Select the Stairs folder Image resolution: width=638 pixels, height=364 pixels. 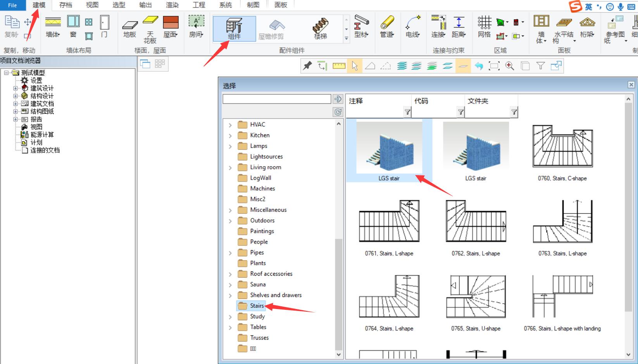(x=251, y=306)
